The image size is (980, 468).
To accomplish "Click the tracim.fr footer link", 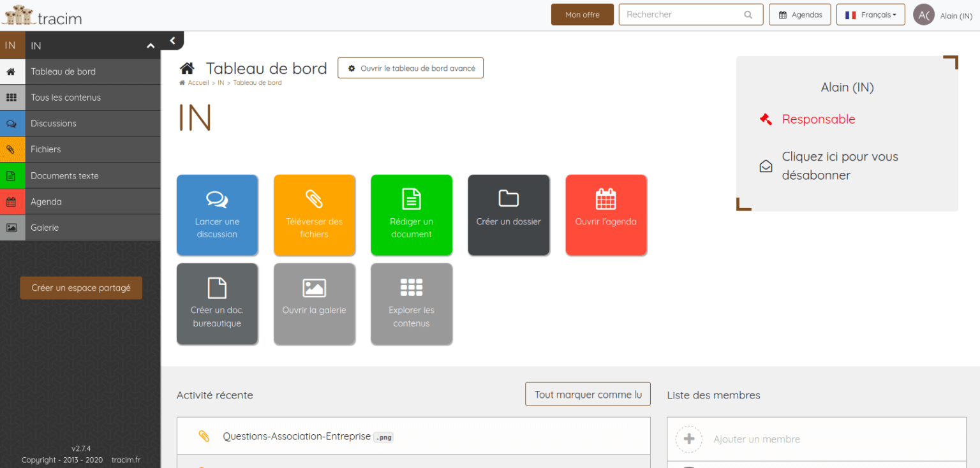I will coord(126,460).
